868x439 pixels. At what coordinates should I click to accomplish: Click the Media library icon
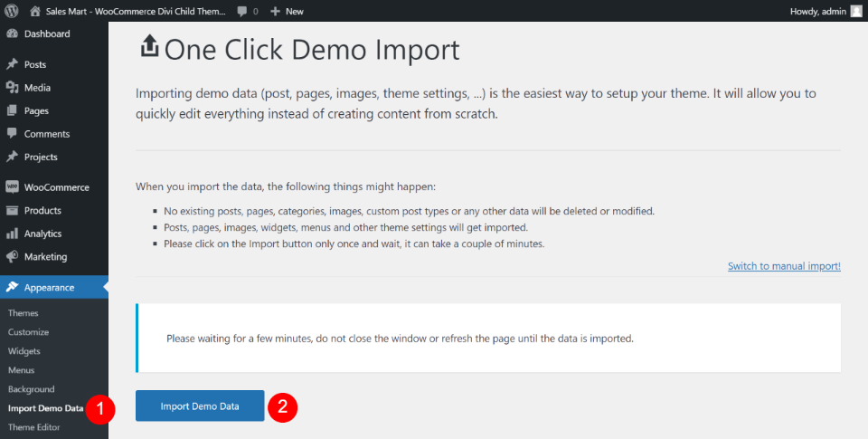12,88
